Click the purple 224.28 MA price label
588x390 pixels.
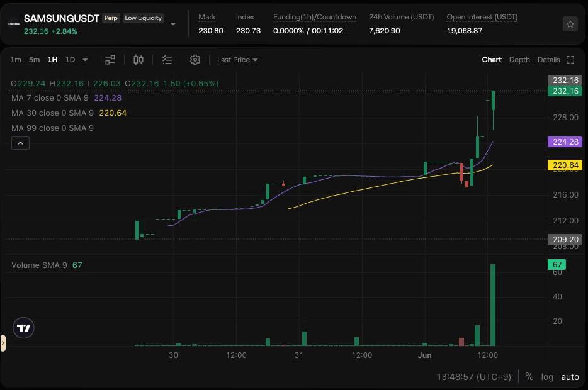(x=565, y=142)
